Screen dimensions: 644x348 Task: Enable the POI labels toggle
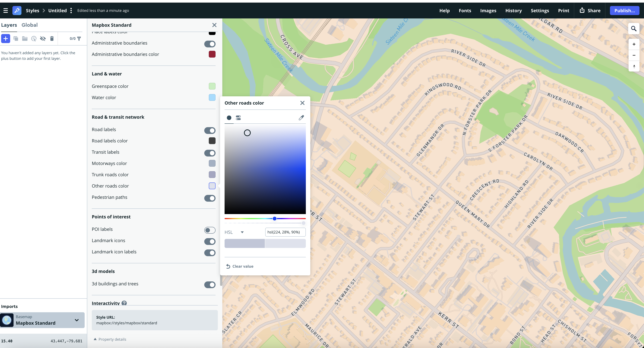[x=210, y=230]
